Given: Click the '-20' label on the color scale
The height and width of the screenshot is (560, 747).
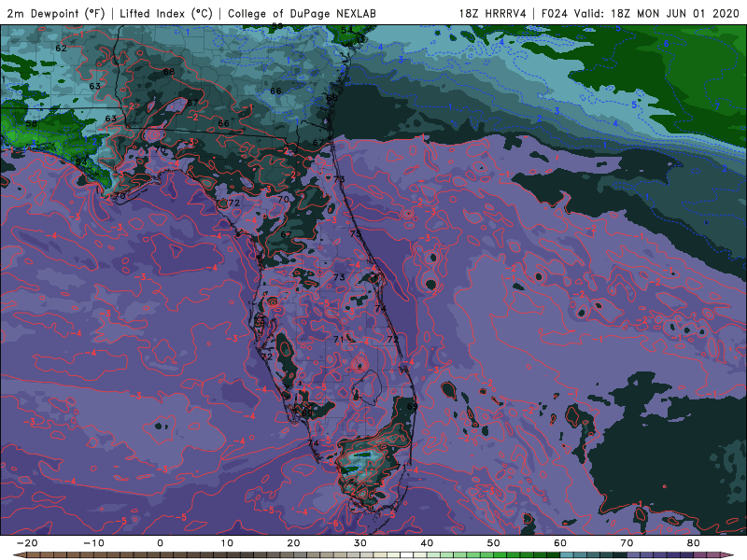Looking at the screenshot, I should coord(27,543).
